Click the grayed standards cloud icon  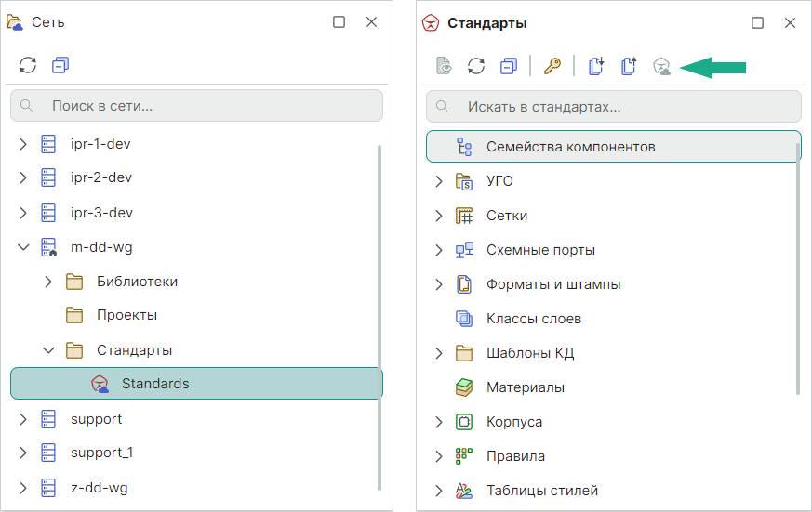click(662, 66)
